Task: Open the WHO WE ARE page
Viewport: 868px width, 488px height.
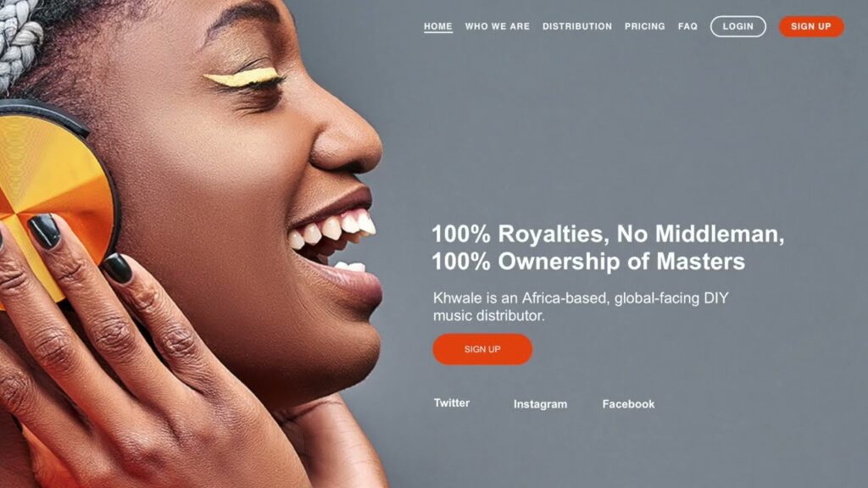Action: [497, 26]
